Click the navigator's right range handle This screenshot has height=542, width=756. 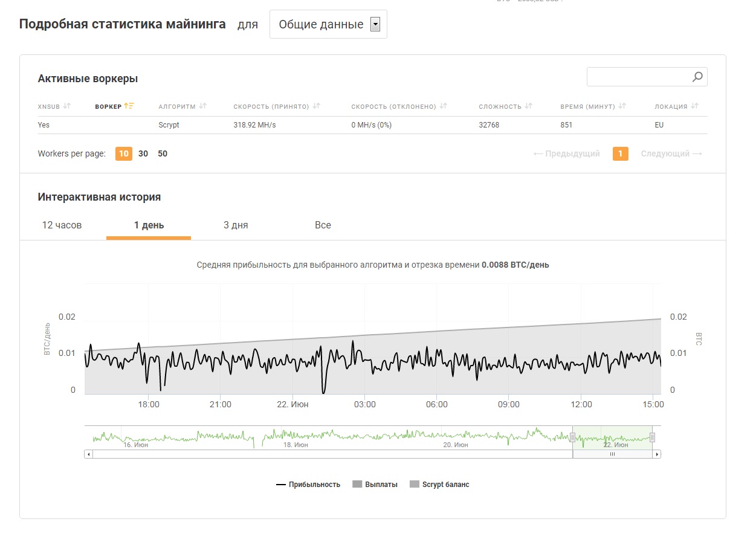pos(652,437)
